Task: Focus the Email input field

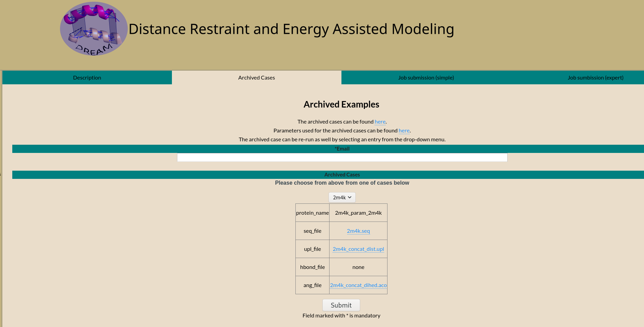Action: (x=342, y=157)
